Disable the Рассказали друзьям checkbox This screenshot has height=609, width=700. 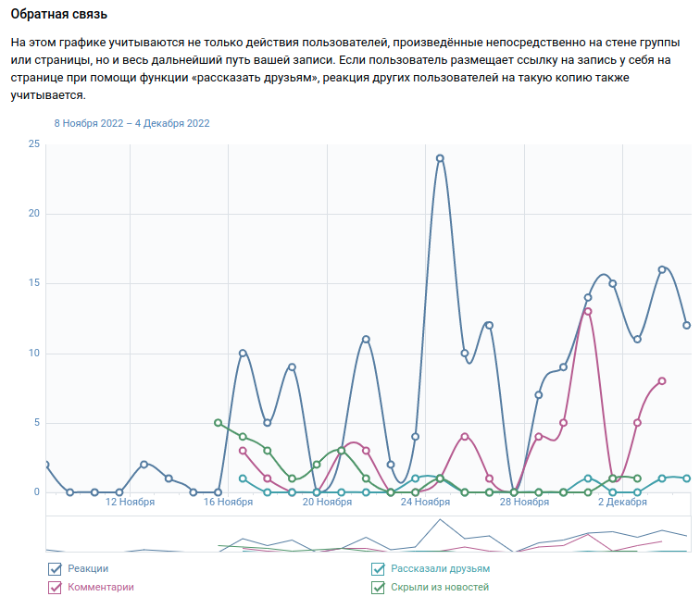pos(378,569)
